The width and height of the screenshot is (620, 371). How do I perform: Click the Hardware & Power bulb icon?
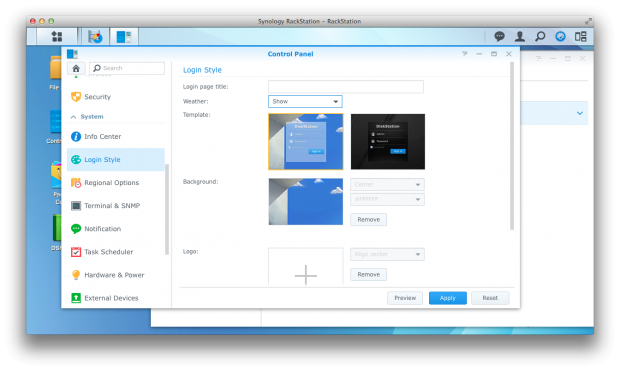76,275
